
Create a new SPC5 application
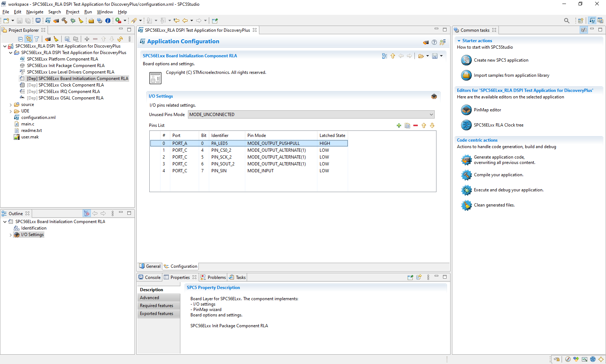501,60
